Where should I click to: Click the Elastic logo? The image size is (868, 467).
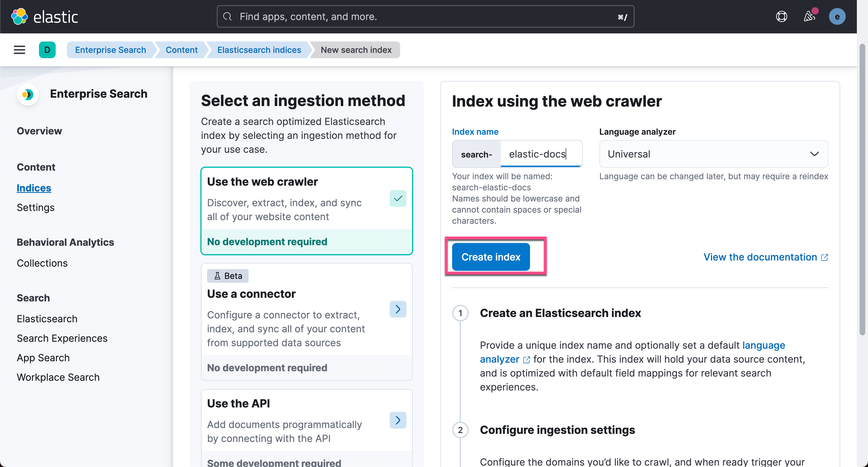click(x=45, y=16)
